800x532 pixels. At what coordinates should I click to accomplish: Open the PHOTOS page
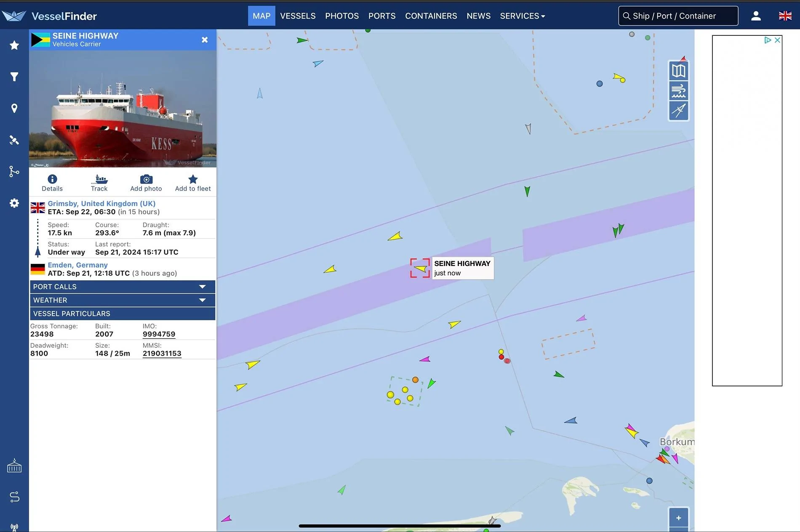click(x=342, y=16)
